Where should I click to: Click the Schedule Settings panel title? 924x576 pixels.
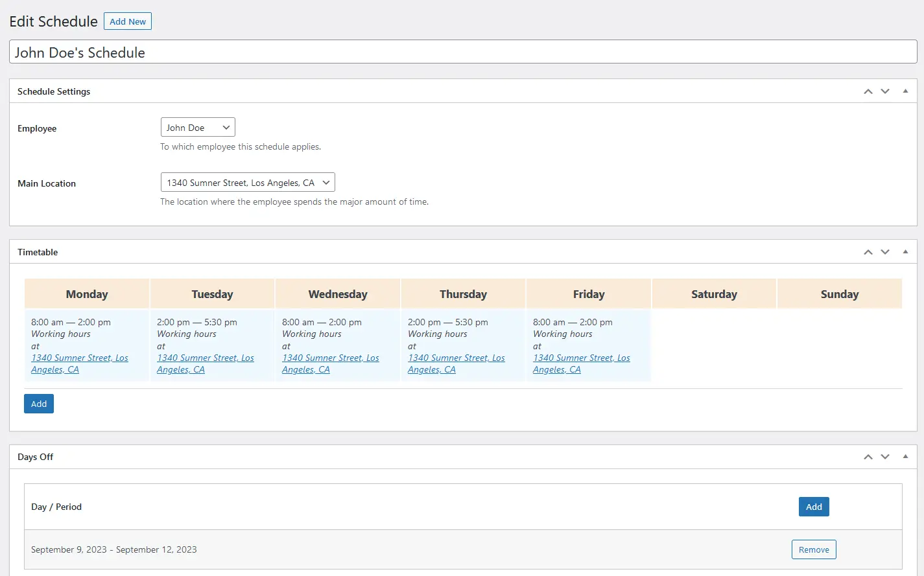[x=54, y=91]
